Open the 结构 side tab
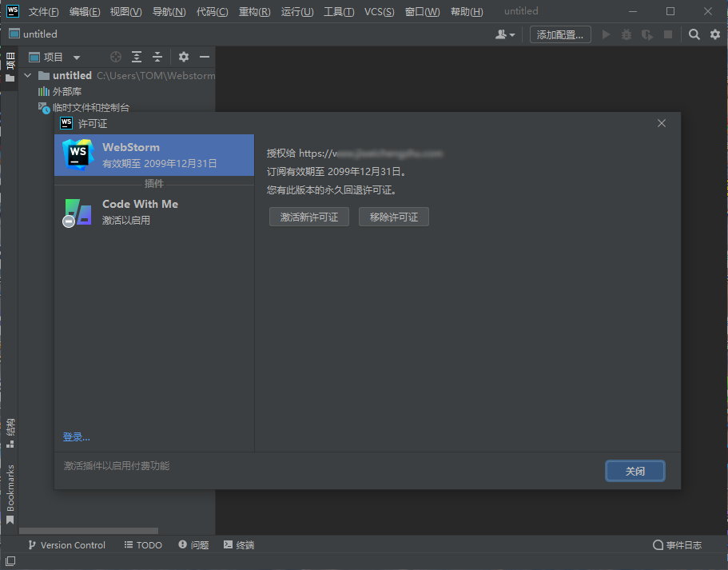 10,433
